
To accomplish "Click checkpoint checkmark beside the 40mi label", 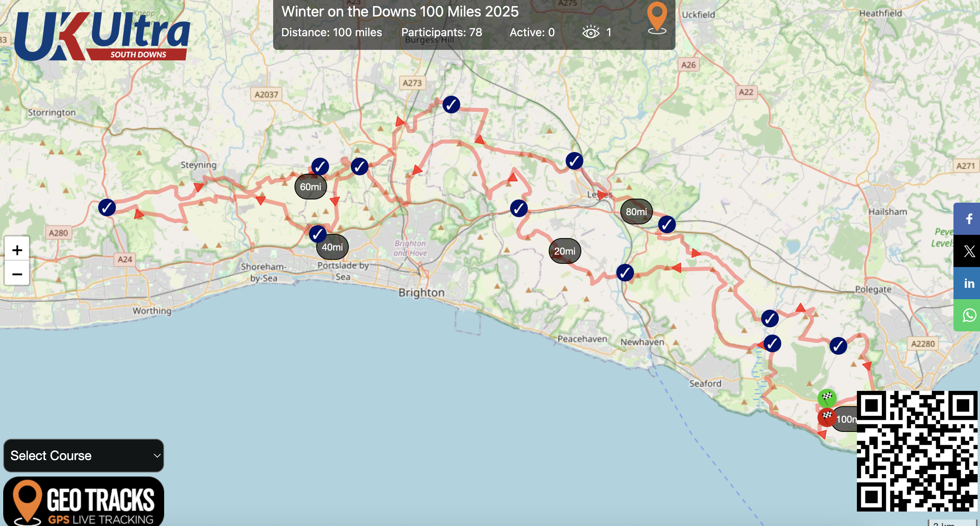I will pyautogui.click(x=317, y=233).
